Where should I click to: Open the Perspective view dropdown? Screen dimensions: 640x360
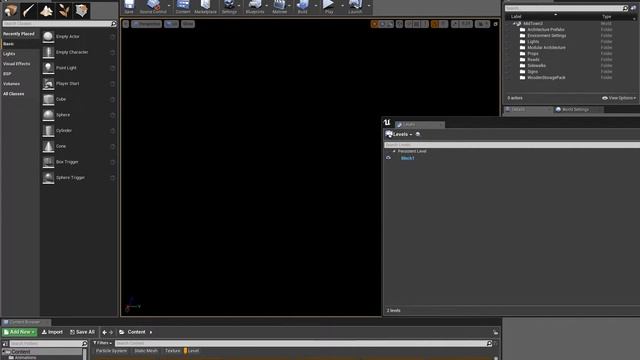tap(147, 24)
